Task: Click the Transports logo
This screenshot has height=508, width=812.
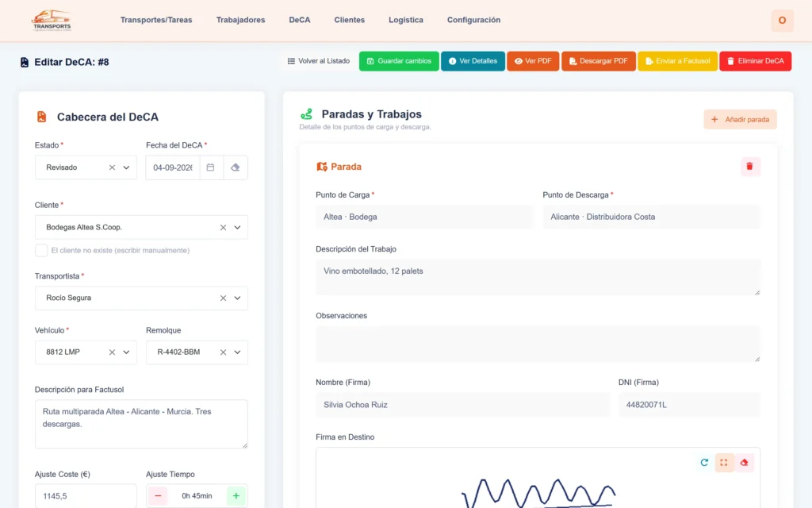Action: (52, 21)
